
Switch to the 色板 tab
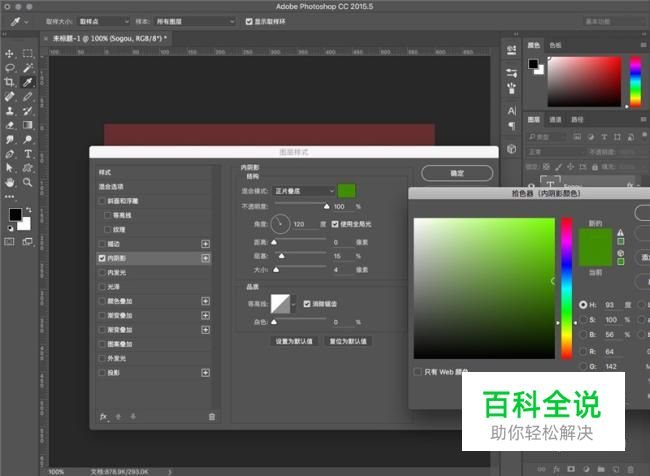tap(556, 45)
